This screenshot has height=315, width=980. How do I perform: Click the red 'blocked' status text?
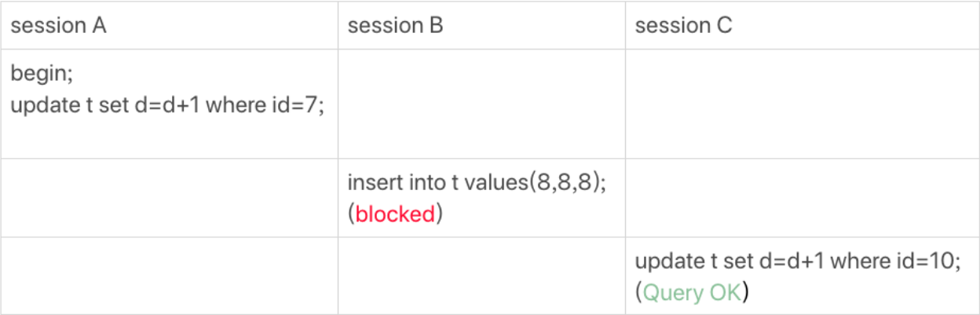click(x=395, y=214)
